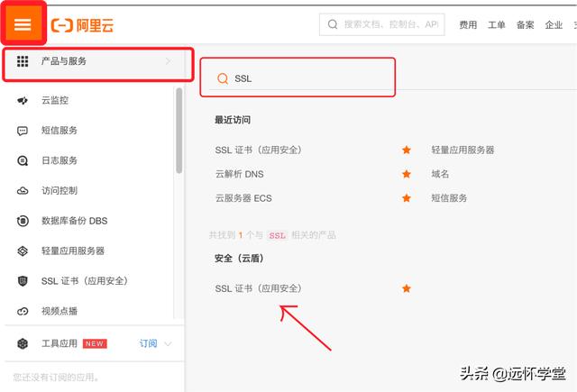Open 费用 in the top navigation

(x=468, y=25)
